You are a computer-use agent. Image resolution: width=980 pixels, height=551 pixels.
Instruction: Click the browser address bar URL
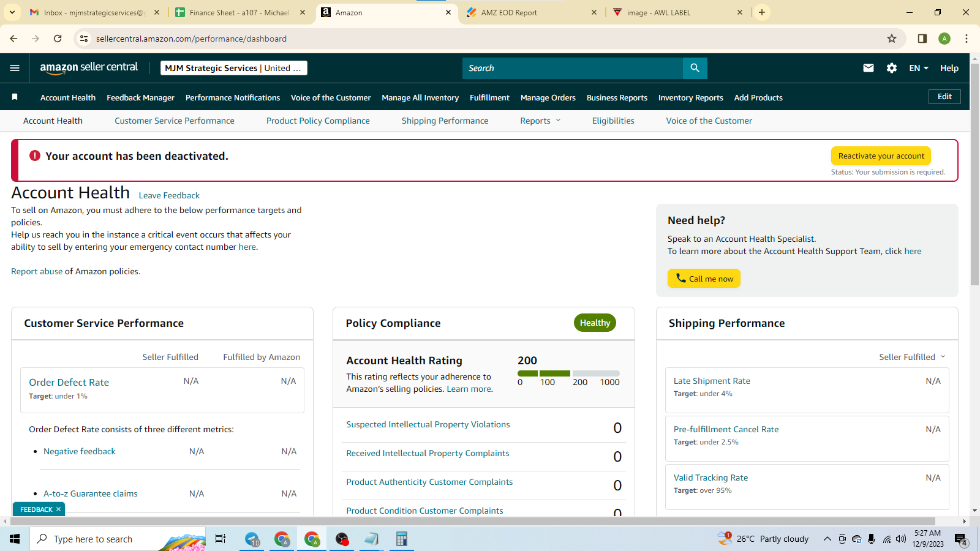point(191,39)
